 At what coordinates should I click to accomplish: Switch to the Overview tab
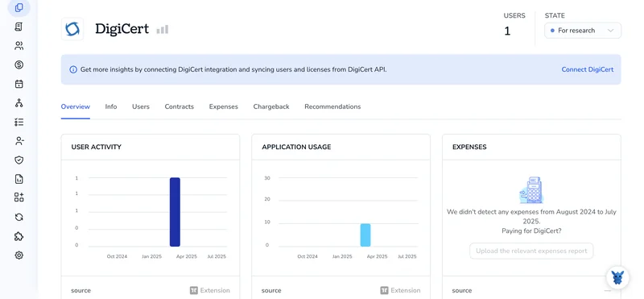click(x=76, y=106)
